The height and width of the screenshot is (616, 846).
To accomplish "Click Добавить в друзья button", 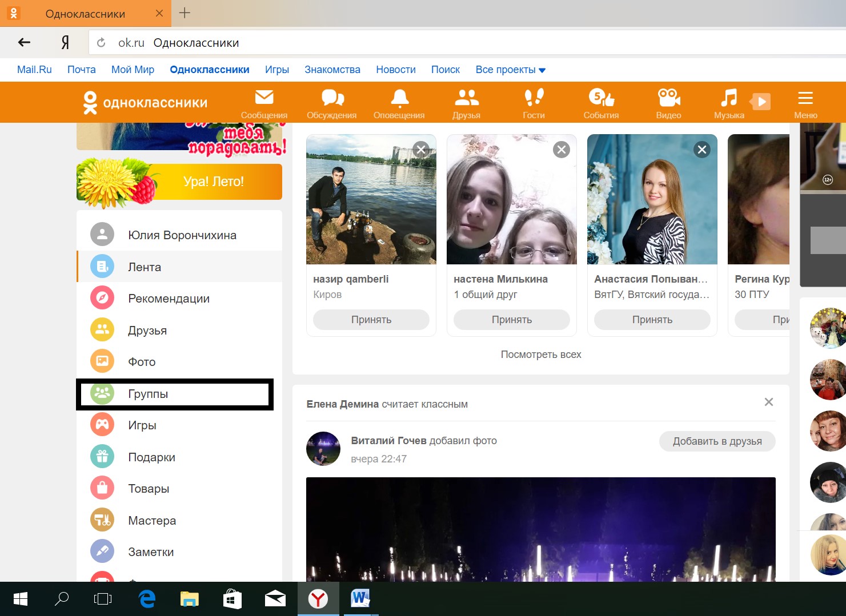I will pos(717,441).
